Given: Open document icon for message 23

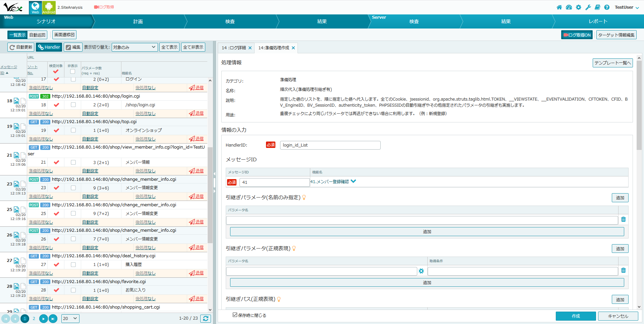Looking at the screenshot, I should (x=23, y=184).
